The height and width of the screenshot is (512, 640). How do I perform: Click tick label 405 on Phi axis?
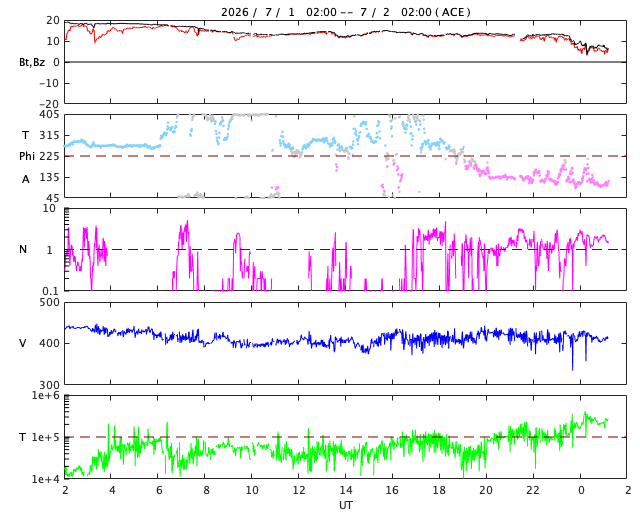pos(49,115)
